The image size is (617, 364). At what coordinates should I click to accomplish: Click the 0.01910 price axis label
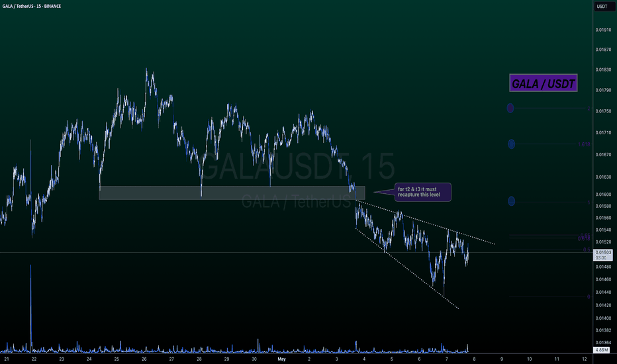pos(603,30)
